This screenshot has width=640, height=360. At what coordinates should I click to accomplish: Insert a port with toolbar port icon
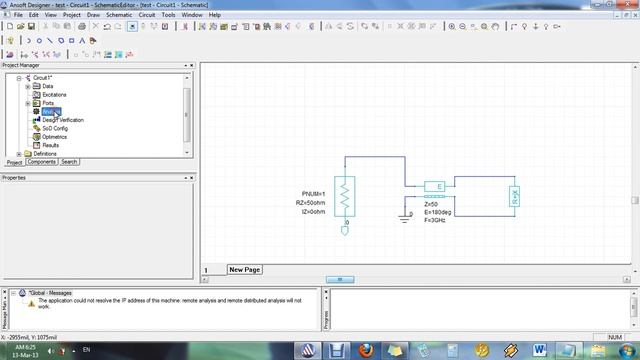point(557,27)
